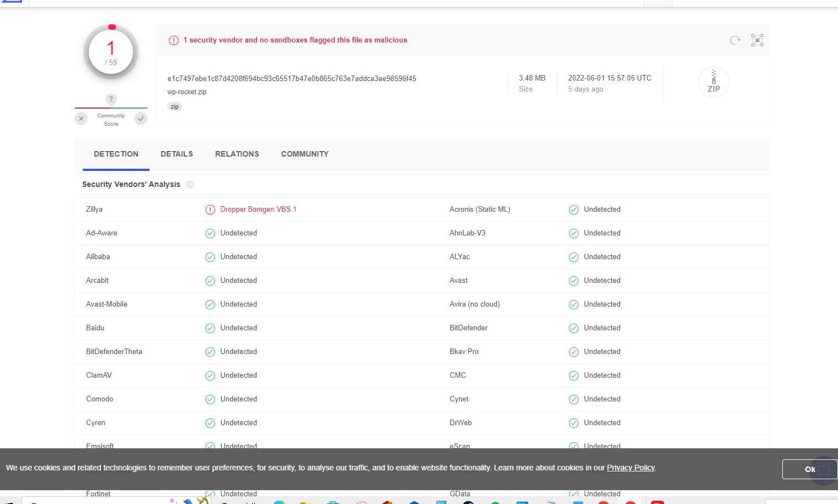The height and width of the screenshot is (504, 838).
Task: Click the ALYac vendor name
Action: (460, 257)
